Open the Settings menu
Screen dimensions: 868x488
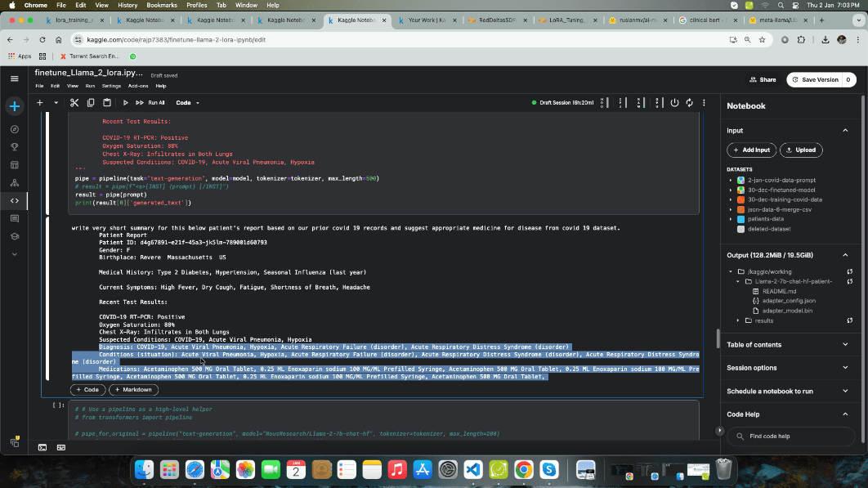point(111,86)
